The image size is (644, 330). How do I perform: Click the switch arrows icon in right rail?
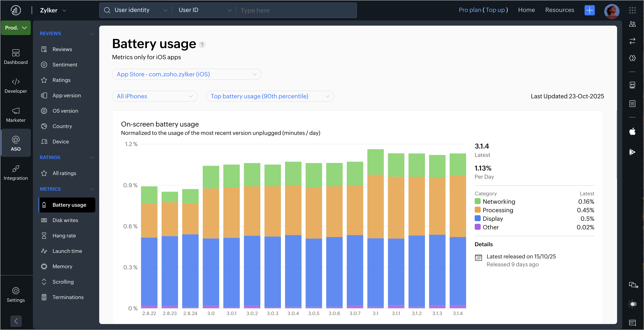632,41
